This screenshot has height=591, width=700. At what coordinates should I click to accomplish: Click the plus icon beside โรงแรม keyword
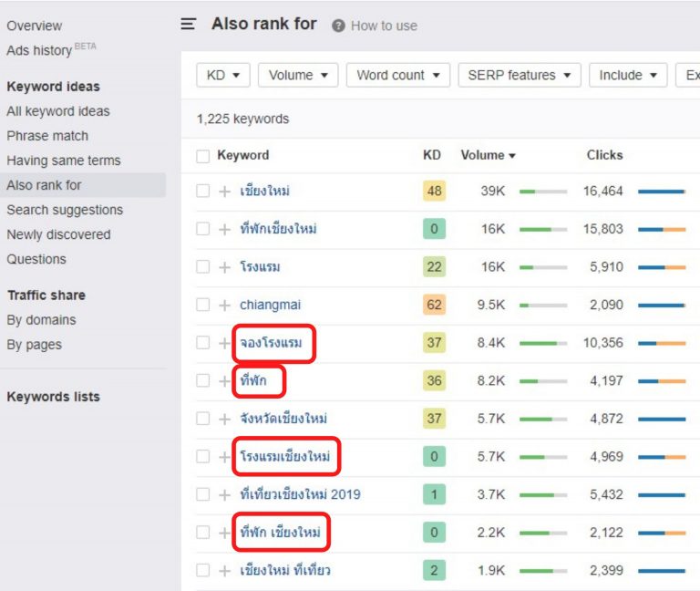pos(224,267)
